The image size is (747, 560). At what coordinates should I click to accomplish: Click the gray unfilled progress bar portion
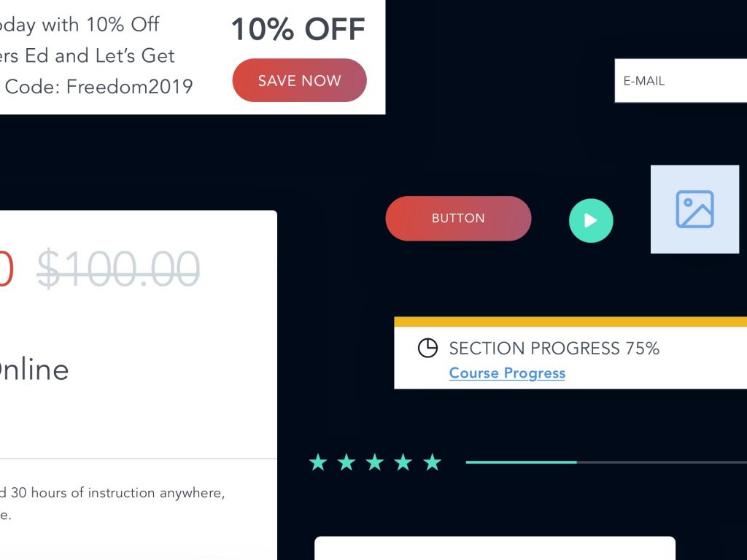click(x=662, y=462)
